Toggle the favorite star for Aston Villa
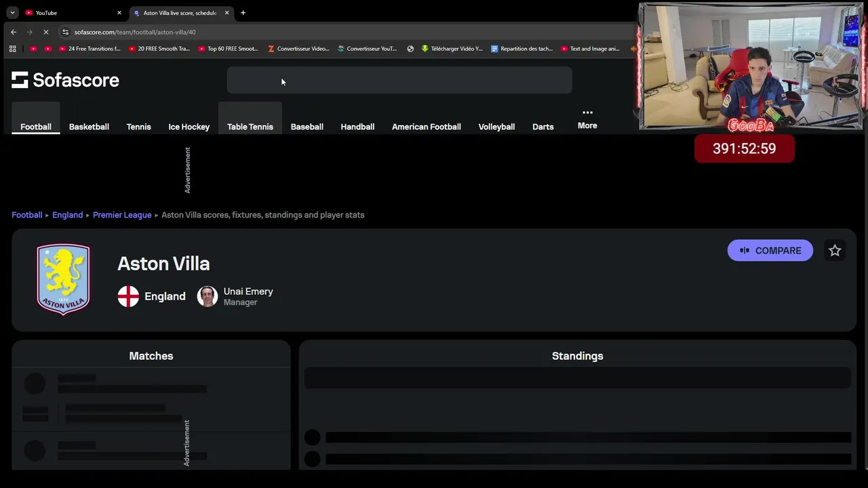 coord(835,251)
